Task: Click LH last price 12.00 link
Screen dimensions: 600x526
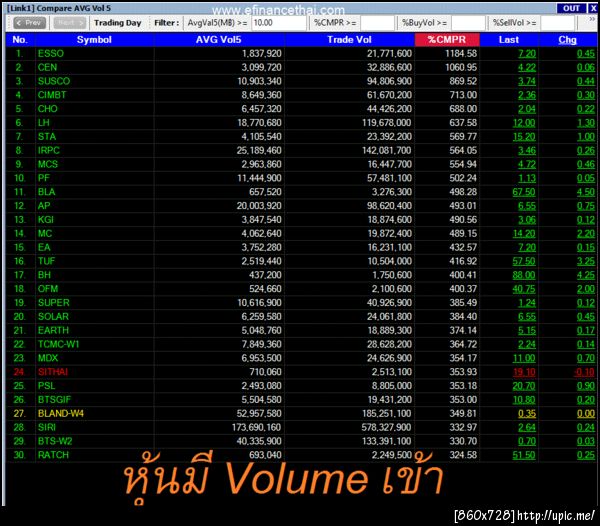Action: (524, 123)
